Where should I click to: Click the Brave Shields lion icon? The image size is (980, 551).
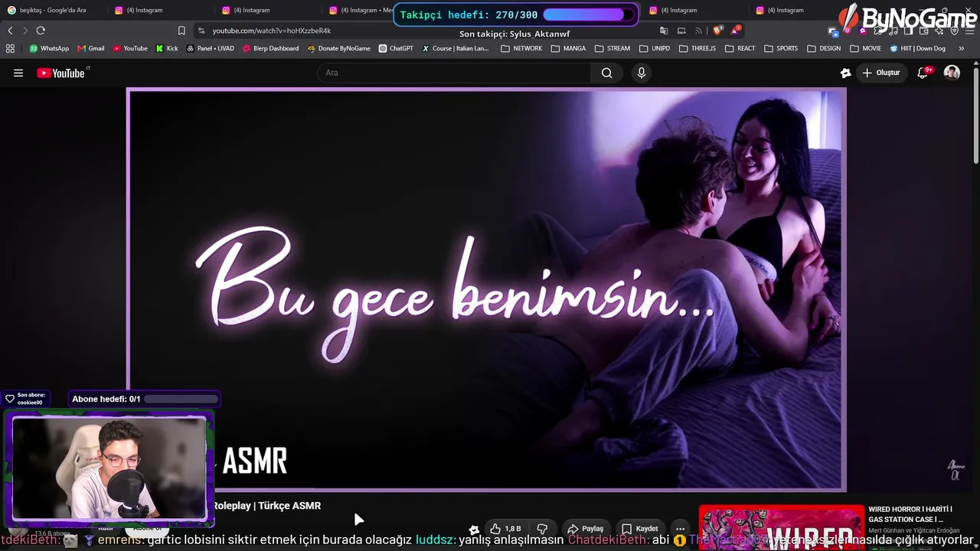[717, 31]
